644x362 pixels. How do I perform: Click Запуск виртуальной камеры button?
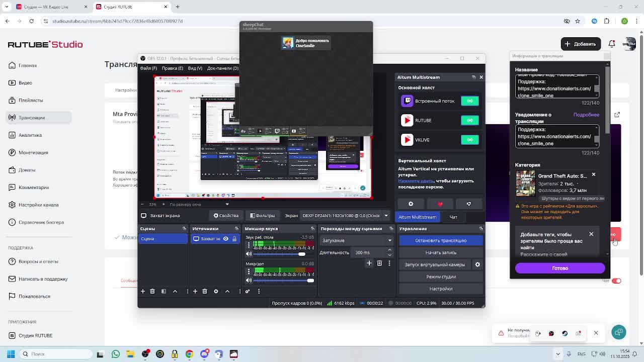point(435,264)
